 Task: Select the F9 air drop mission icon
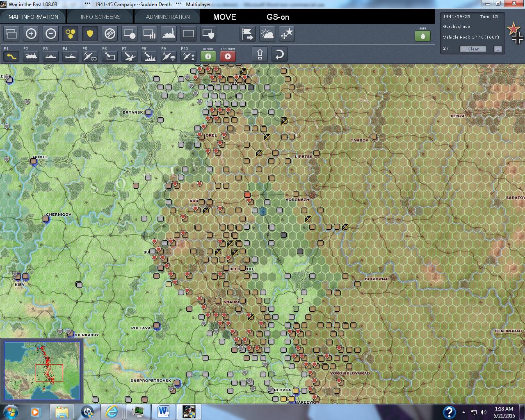click(168, 56)
